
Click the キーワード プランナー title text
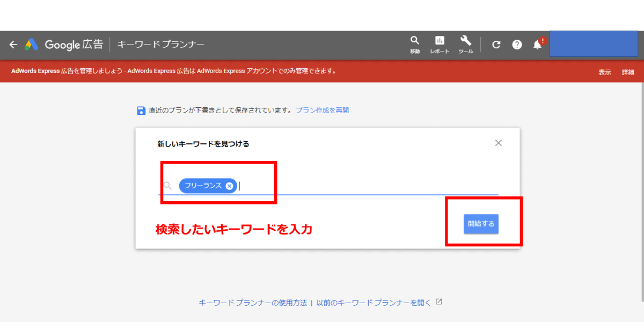pos(161,45)
